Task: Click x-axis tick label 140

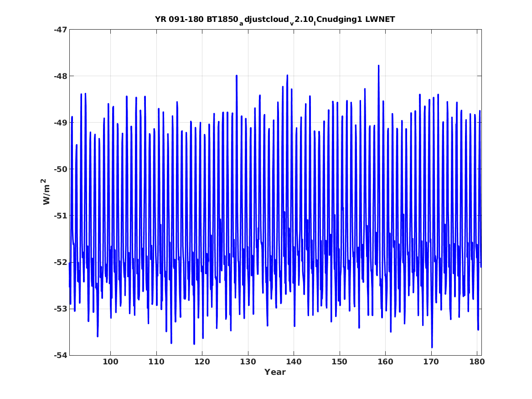Action: point(294,362)
